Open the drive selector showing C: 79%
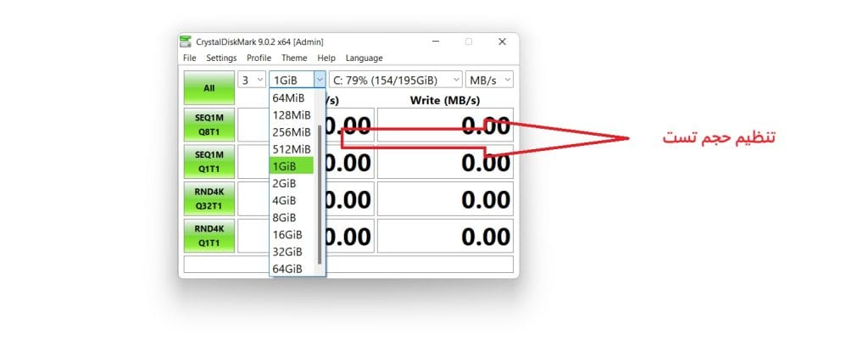Screen dimensions: 868x340 (396, 80)
